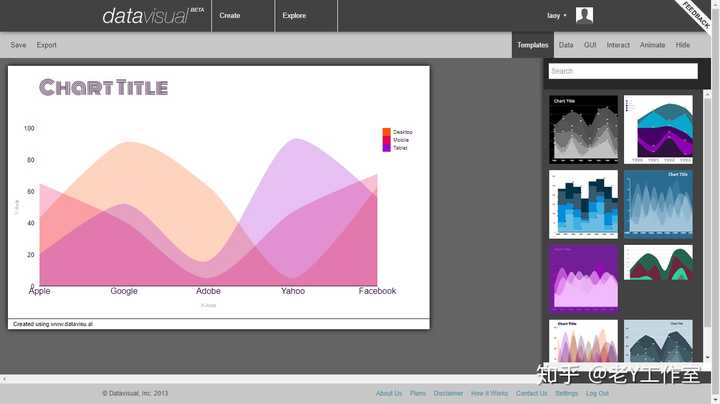Open the user profile avatar
The image size is (720, 404).
[584, 15]
